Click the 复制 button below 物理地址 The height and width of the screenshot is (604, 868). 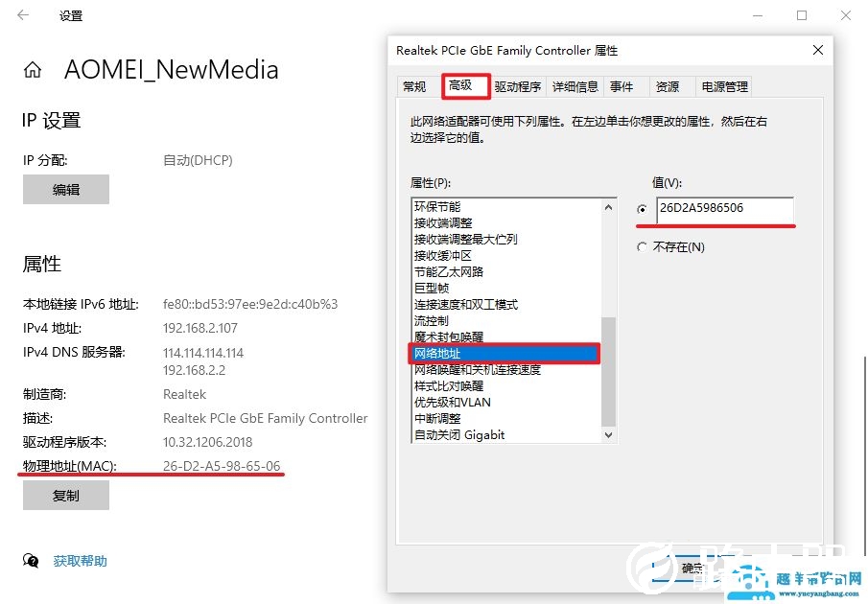click(x=65, y=495)
